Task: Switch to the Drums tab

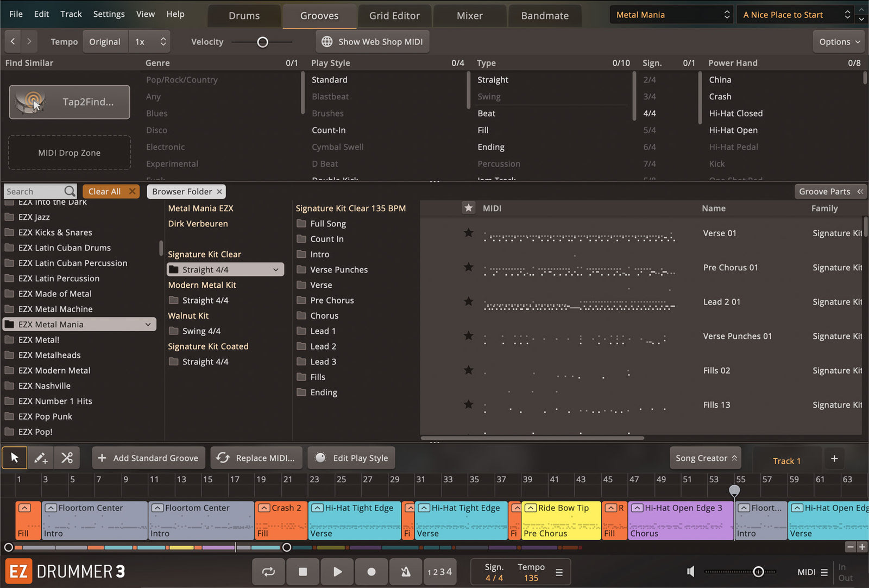Action: pos(244,16)
